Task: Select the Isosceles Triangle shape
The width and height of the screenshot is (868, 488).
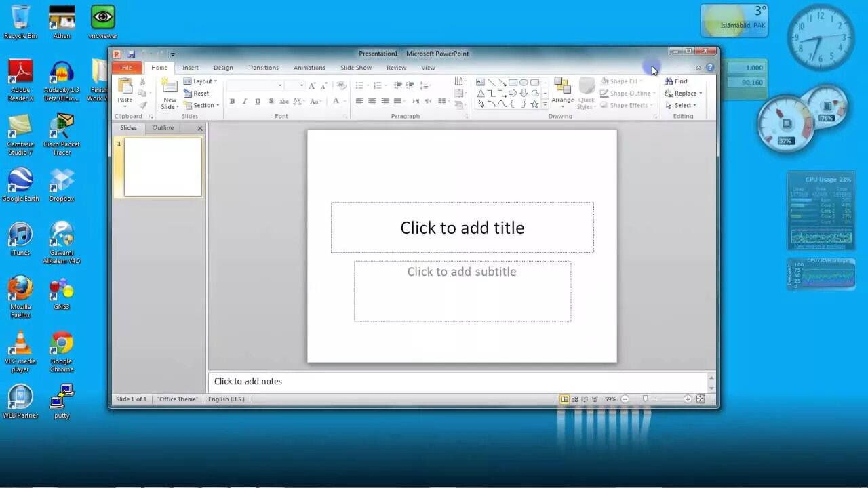Action: click(480, 93)
